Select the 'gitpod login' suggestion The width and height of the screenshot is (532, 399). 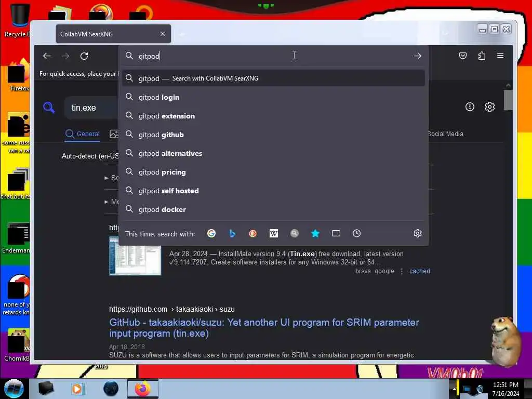click(273, 97)
